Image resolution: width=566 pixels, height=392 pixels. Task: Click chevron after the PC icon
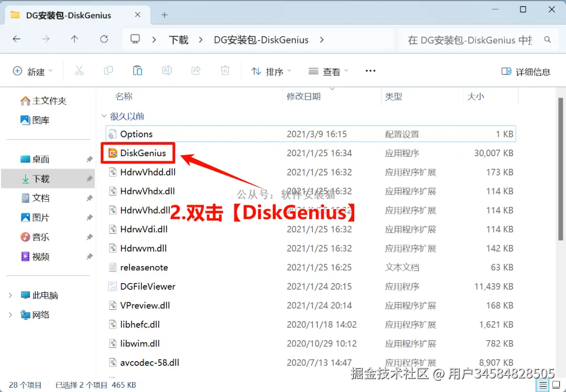click(154, 40)
